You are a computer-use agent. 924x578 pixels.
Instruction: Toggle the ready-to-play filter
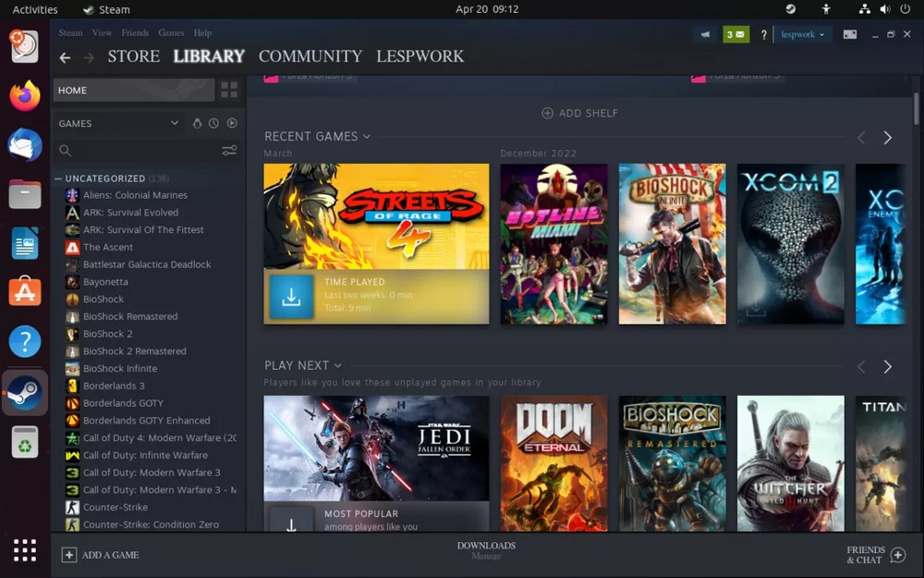coord(232,123)
